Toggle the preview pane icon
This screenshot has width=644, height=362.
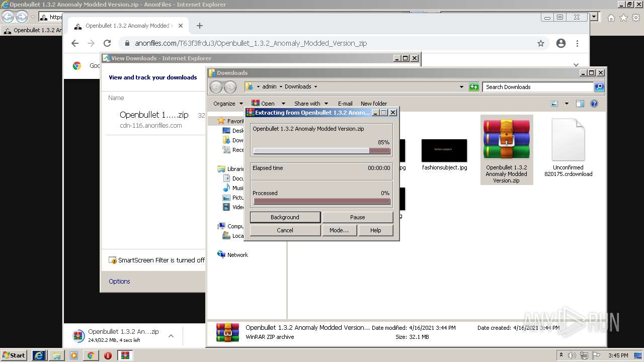tap(580, 104)
